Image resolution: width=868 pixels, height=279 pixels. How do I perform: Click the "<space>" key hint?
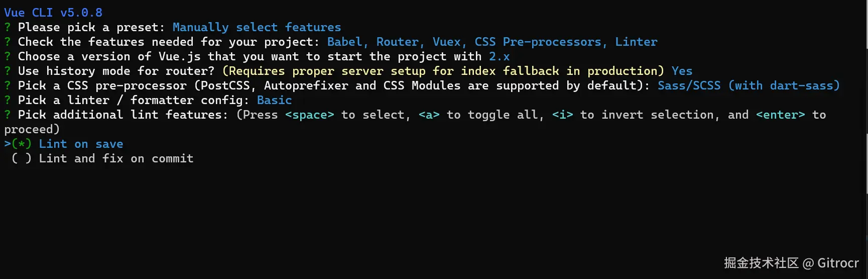[309, 115]
